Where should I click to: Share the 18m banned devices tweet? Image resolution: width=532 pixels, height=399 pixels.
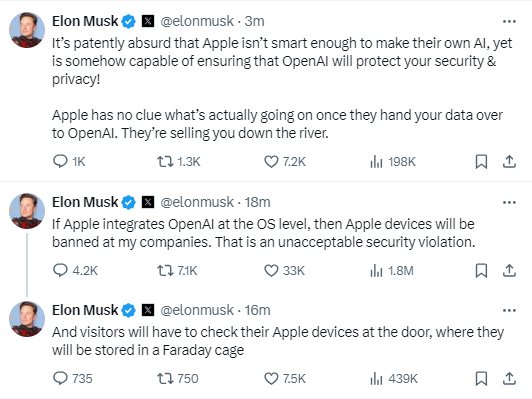(509, 270)
